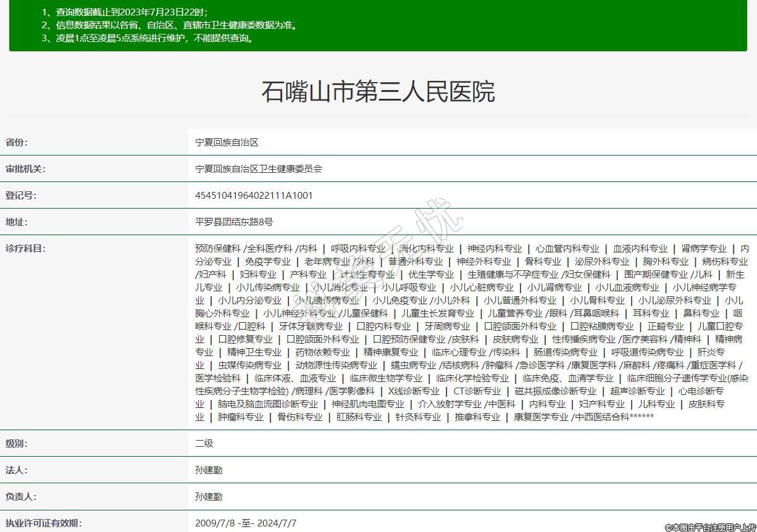Click 预防保健科 at start of department list
Viewport: 757px width, 532px height.
[217, 248]
